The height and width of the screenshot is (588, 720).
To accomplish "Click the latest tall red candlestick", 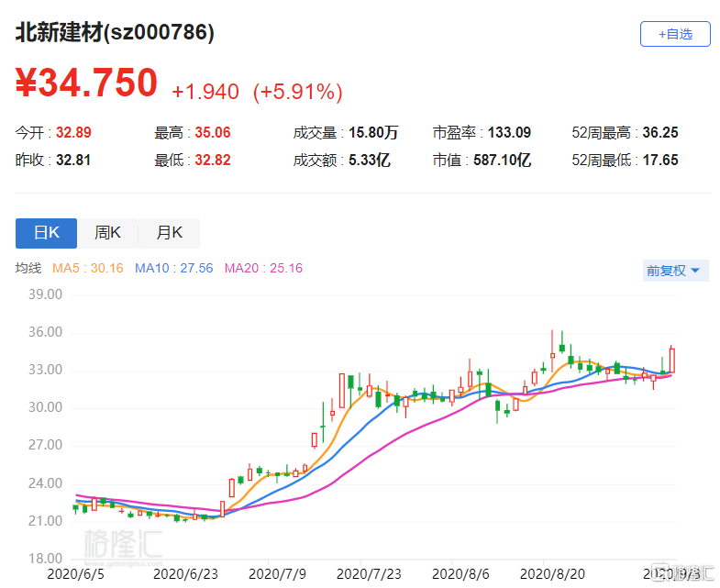I will tap(672, 361).
